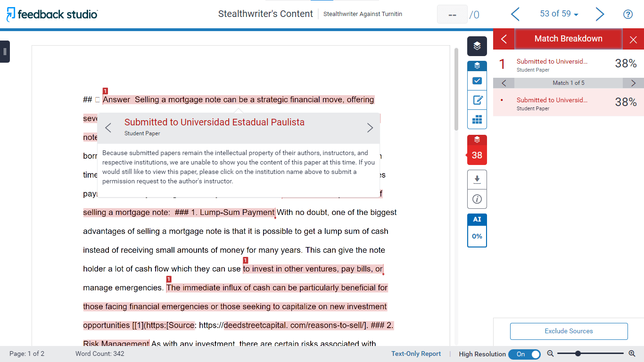The height and width of the screenshot is (362, 644).
Task: Open the submission information icon
Action: point(477,199)
